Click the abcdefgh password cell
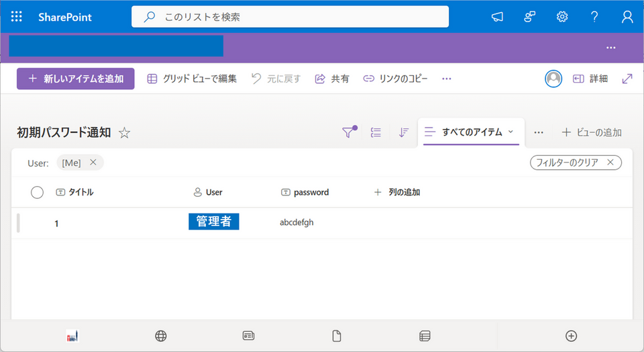The width and height of the screenshot is (644, 352). pyautogui.click(x=297, y=222)
